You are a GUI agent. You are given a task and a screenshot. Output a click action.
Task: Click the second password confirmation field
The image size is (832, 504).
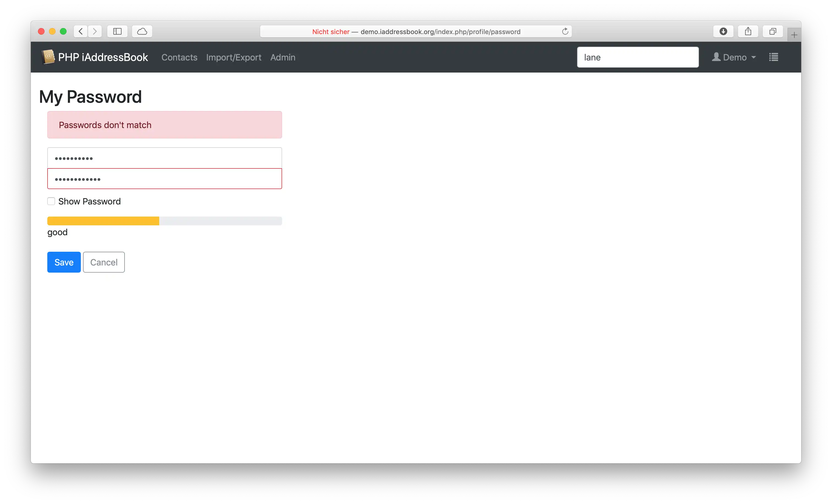[165, 179]
